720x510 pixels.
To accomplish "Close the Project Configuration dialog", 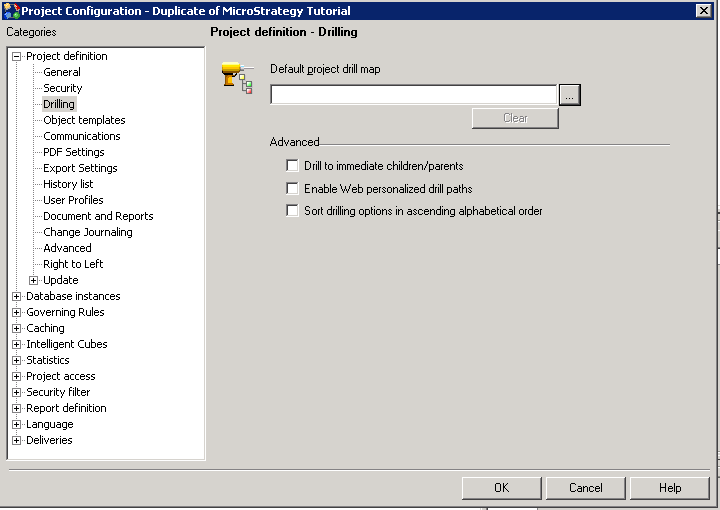I will 703,11.
